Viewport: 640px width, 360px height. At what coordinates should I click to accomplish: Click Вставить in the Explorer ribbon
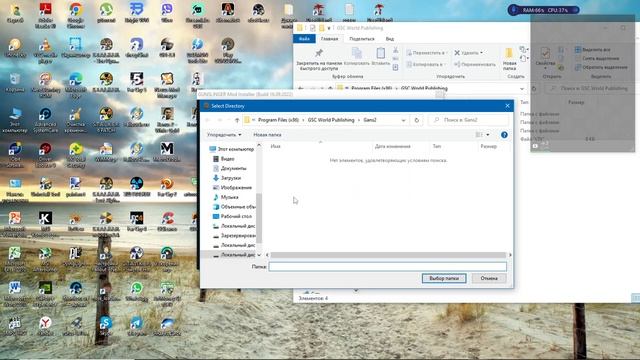pos(380,57)
